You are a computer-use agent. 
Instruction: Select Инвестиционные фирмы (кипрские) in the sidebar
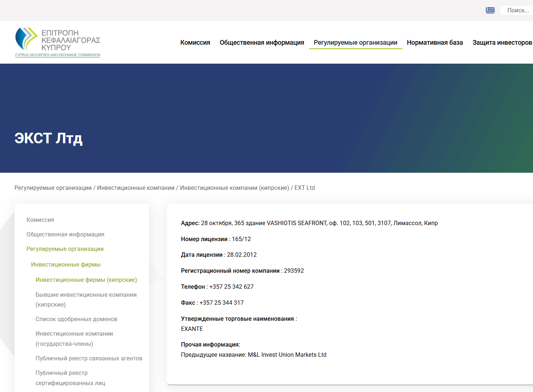(86, 280)
